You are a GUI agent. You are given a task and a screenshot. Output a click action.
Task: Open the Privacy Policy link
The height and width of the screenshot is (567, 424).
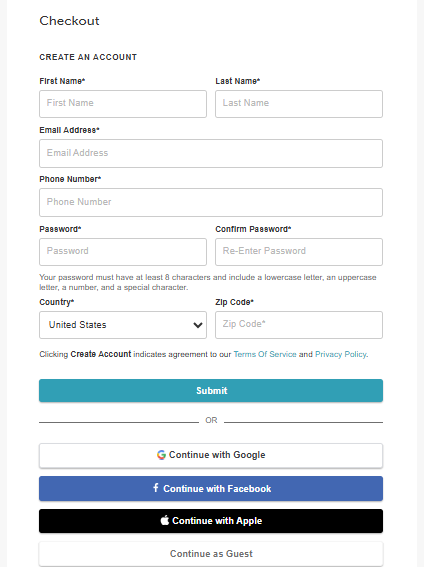341,354
